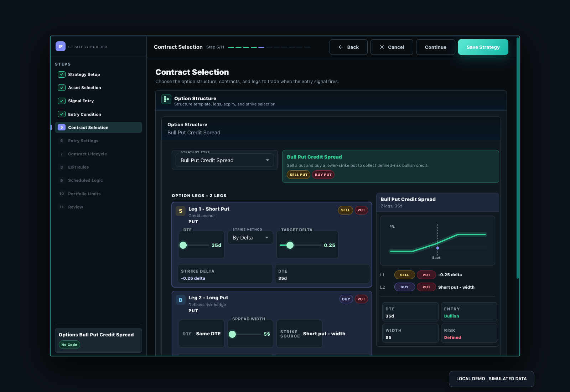
Task: Click the Entry Bullish summary card
Action: [469, 312]
